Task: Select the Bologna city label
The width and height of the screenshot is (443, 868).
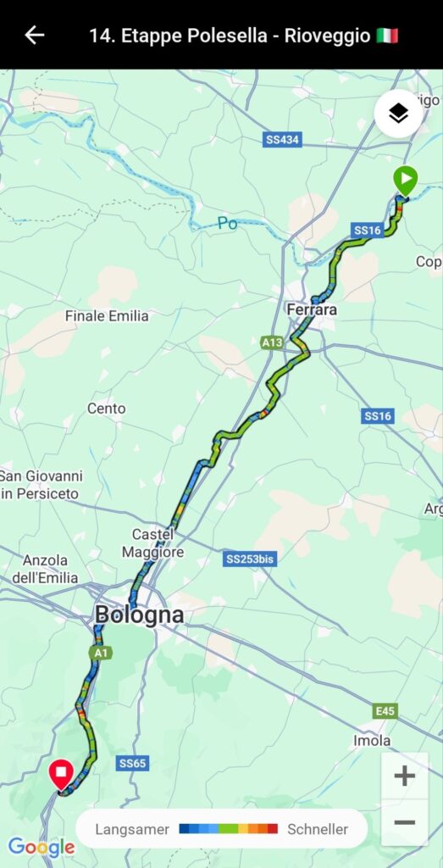Action: [139, 615]
